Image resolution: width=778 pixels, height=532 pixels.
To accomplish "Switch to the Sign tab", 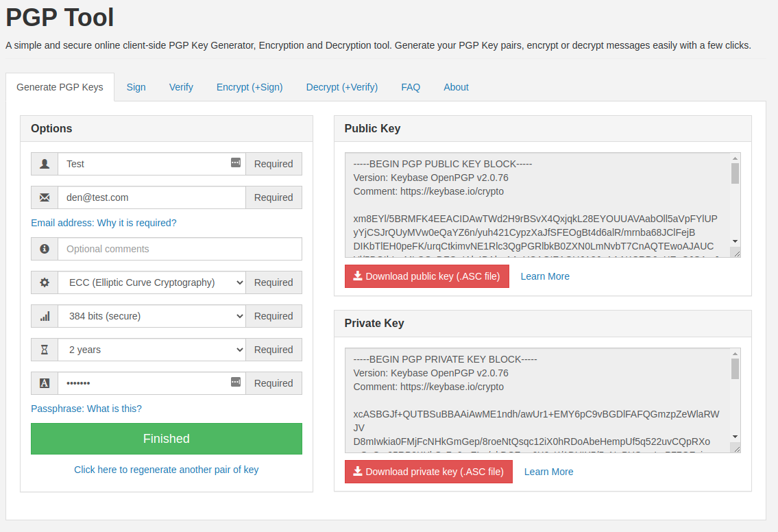I will 136,87.
